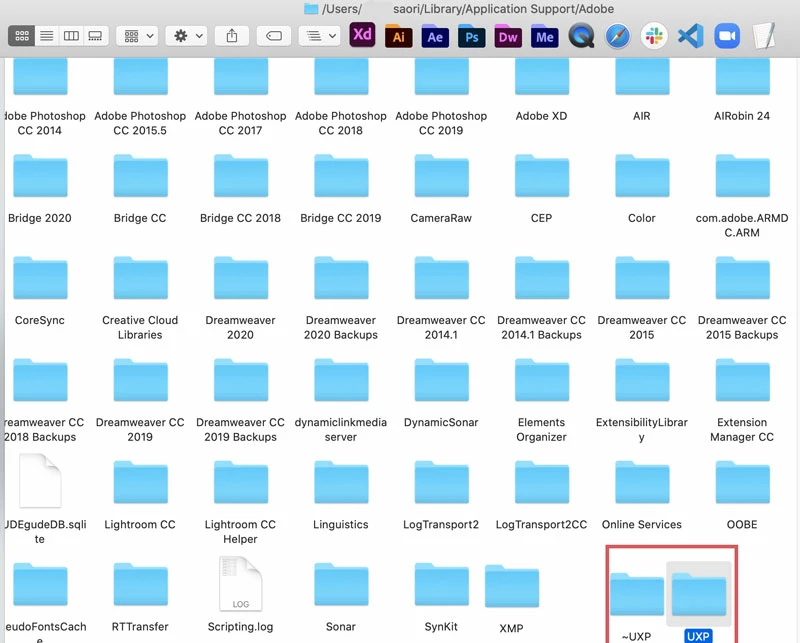
Task: Open the TextEdit toolbar icon
Action: pyautogui.click(x=764, y=36)
